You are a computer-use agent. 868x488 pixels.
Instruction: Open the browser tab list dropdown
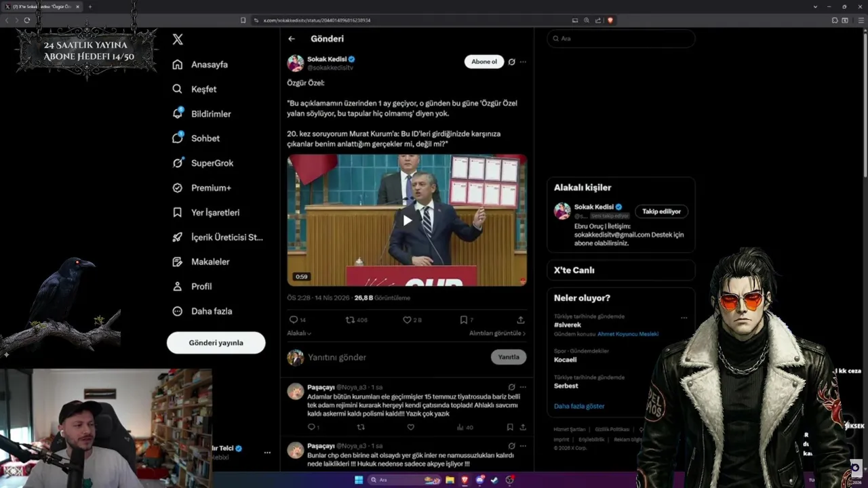(x=815, y=7)
